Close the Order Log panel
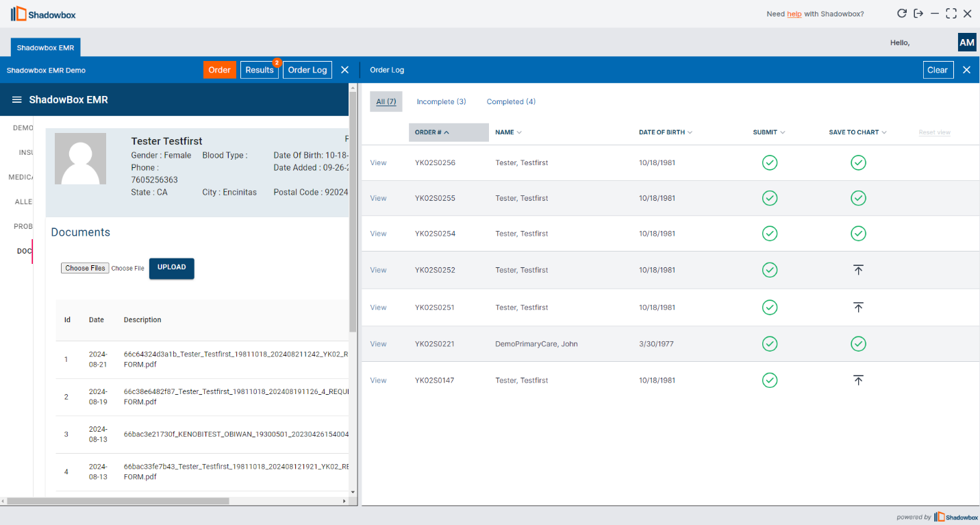Viewport: 980px width, 525px height. (x=967, y=70)
